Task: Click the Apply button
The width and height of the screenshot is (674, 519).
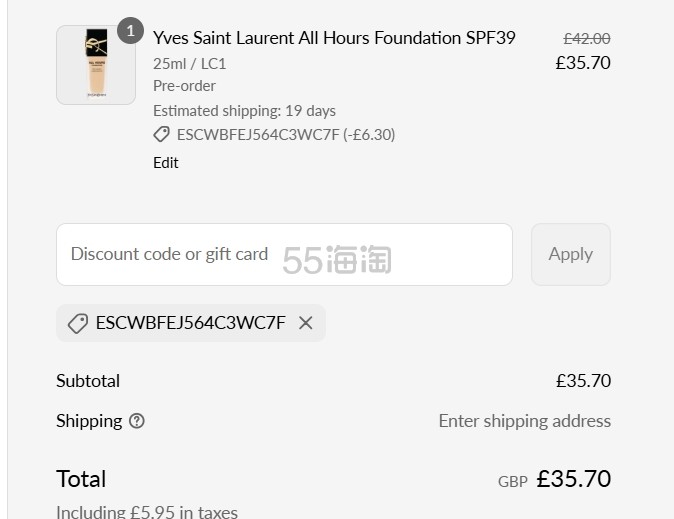Action: (571, 254)
